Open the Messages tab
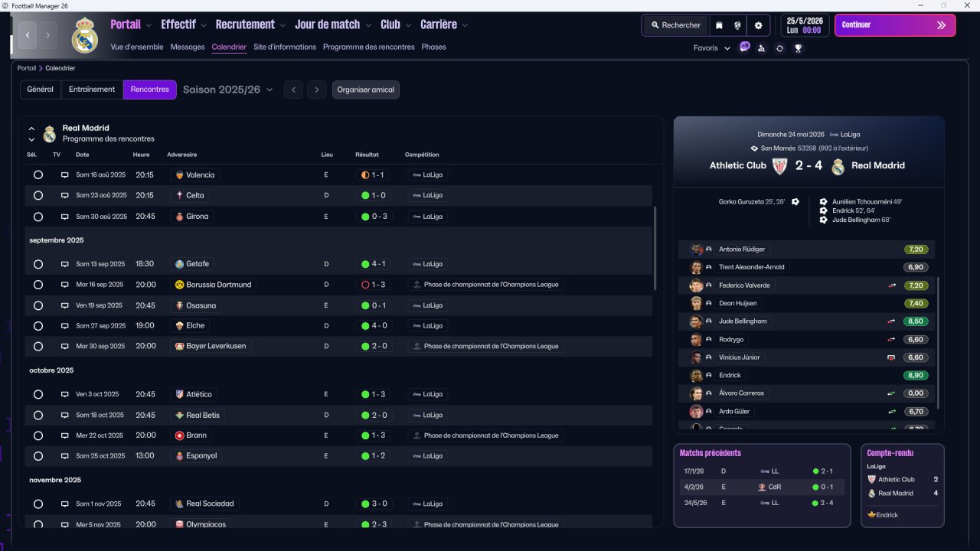 click(x=188, y=47)
